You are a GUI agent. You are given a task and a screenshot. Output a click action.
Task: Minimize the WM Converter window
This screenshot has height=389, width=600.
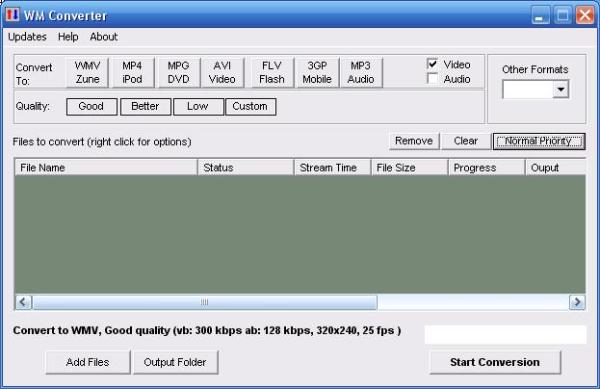(540, 16)
